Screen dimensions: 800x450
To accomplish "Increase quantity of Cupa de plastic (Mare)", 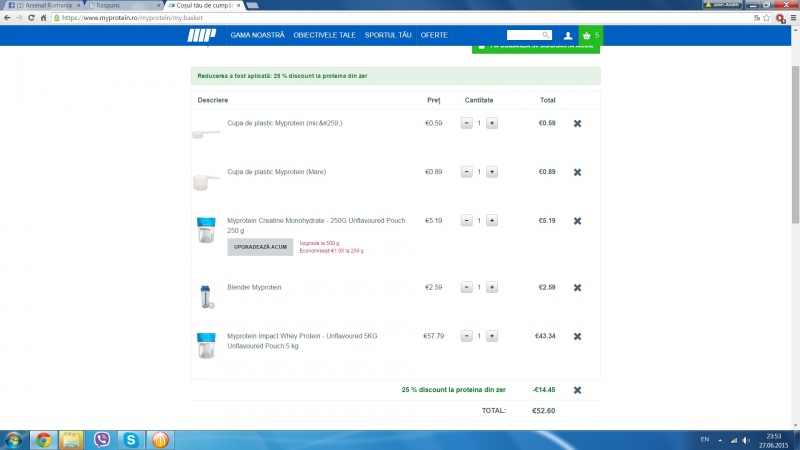I will pyautogui.click(x=491, y=172).
